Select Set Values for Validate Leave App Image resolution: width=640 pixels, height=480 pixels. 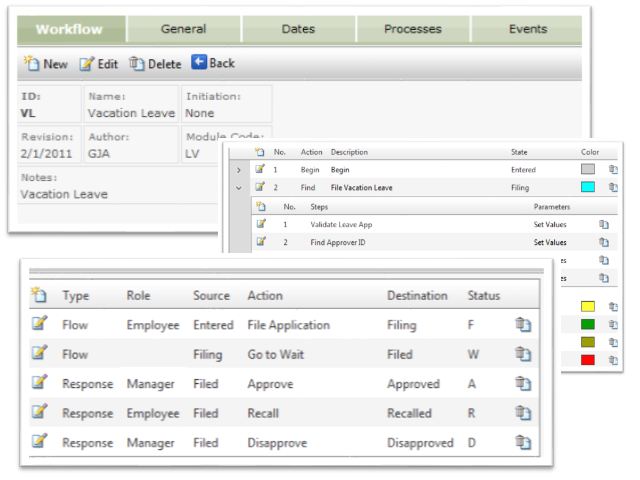coord(550,224)
